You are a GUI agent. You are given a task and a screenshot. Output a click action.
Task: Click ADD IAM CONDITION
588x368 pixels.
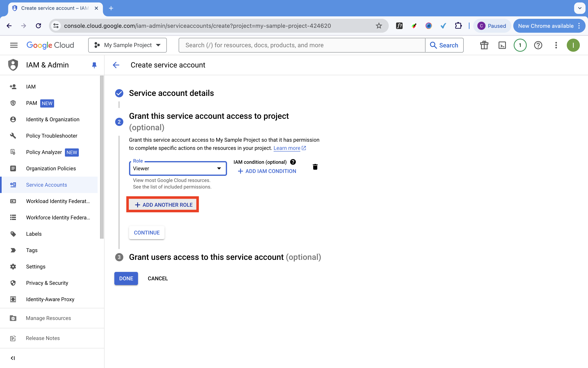267,171
